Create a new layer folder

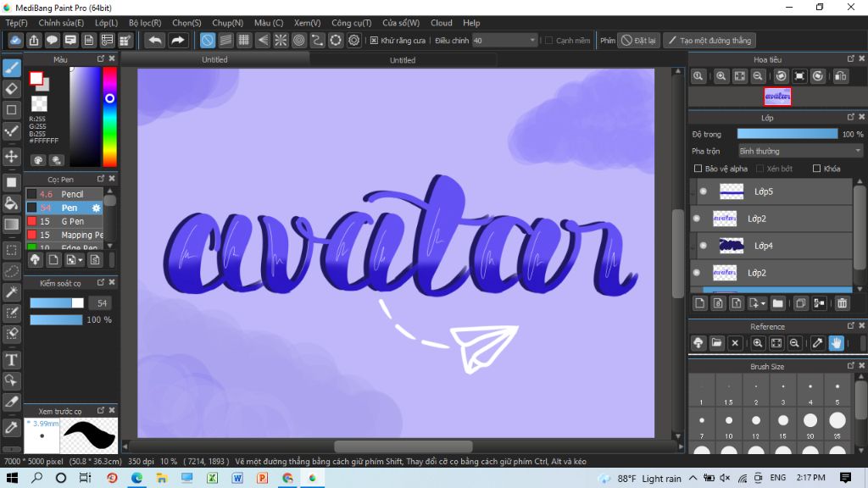click(x=778, y=303)
